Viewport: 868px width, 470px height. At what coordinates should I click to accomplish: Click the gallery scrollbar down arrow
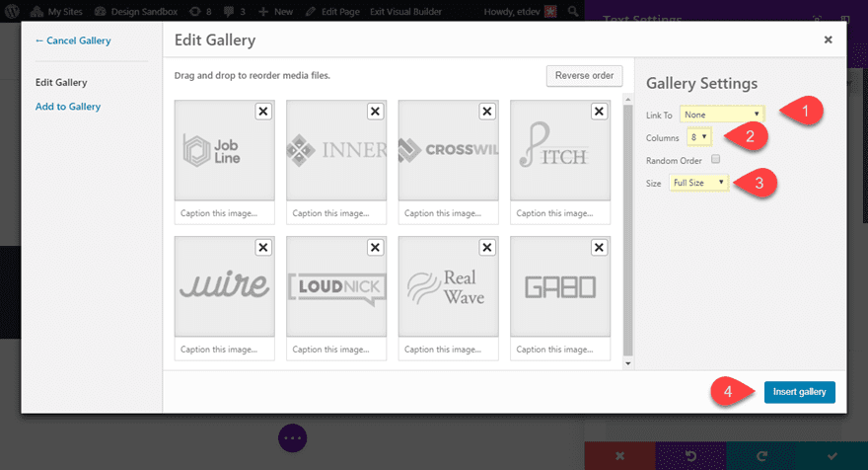[x=628, y=363]
